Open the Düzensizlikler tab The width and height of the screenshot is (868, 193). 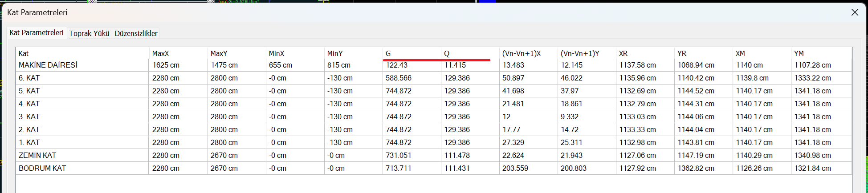click(136, 33)
